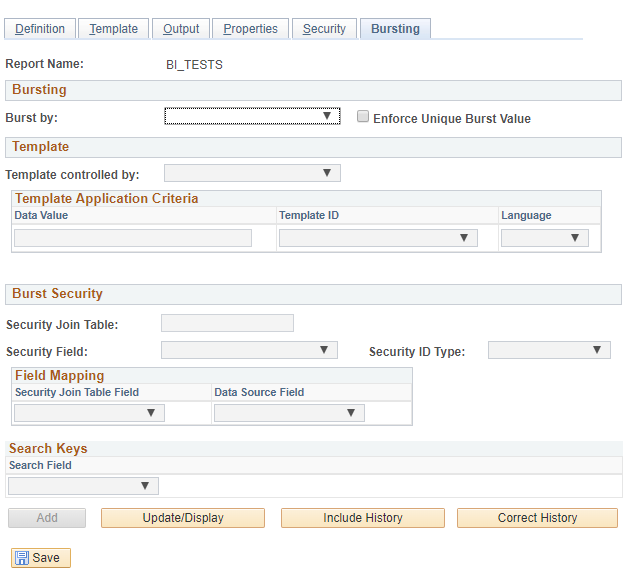Image resolution: width=639 pixels, height=587 pixels.
Task: Click the Include History button
Action: 363,518
